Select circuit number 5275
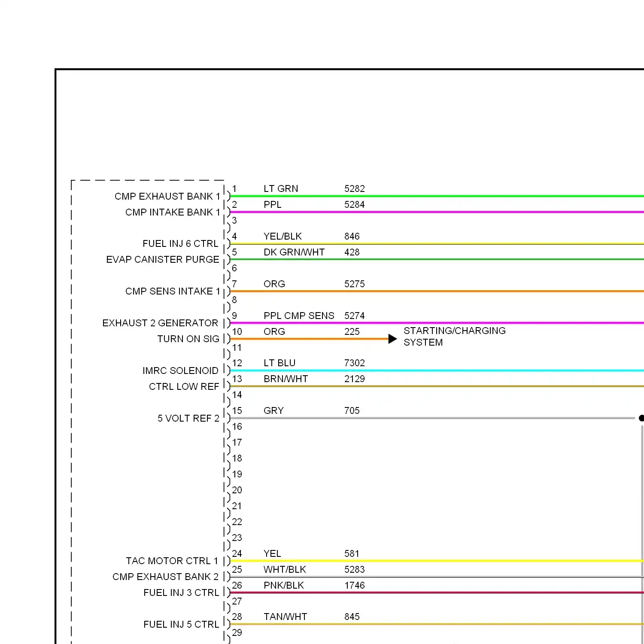The image size is (644, 644). point(355,284)
